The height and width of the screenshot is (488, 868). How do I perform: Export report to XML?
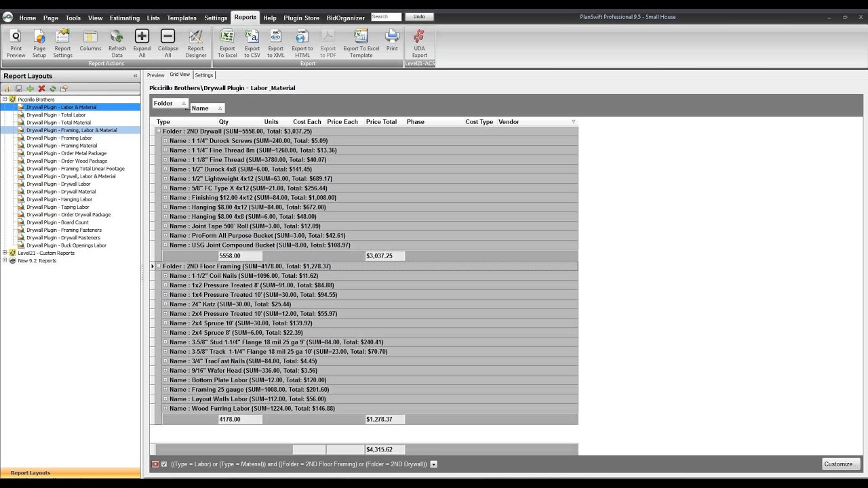[x=275, y=43]
